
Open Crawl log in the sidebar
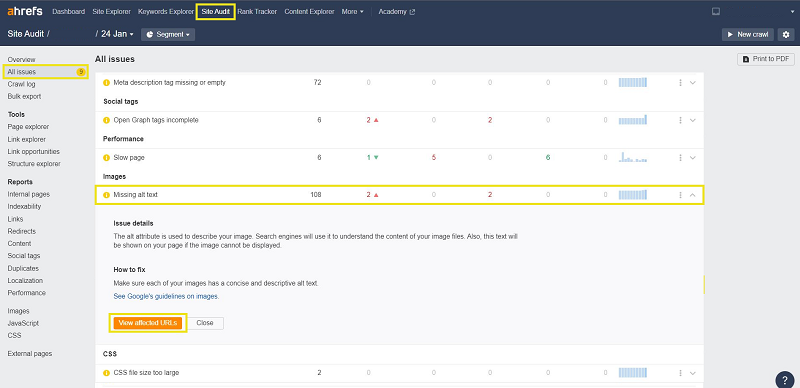click(21, 84)
